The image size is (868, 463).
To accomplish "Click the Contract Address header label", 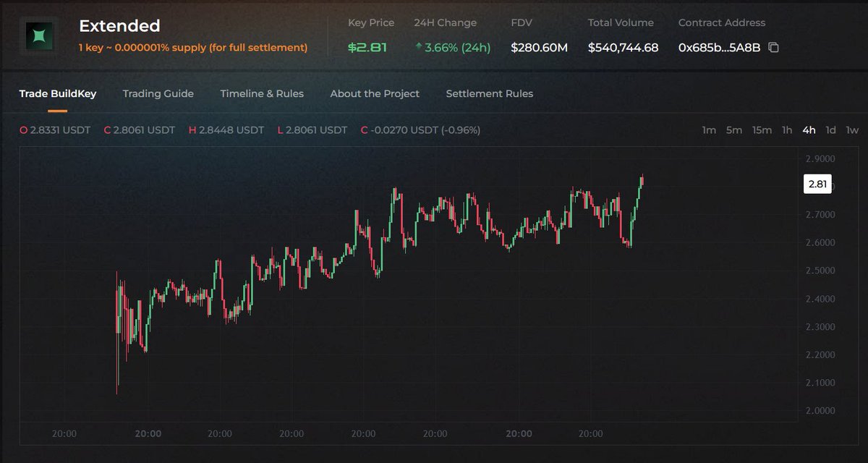I will 722,22.
